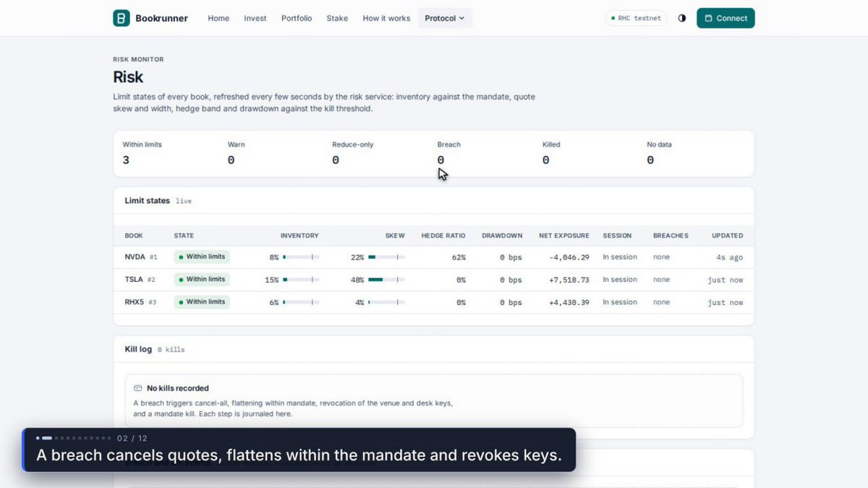Click the TSLA inventory progress bar
Viewport: 868px width, 488px height.
(x=301, y=280)
